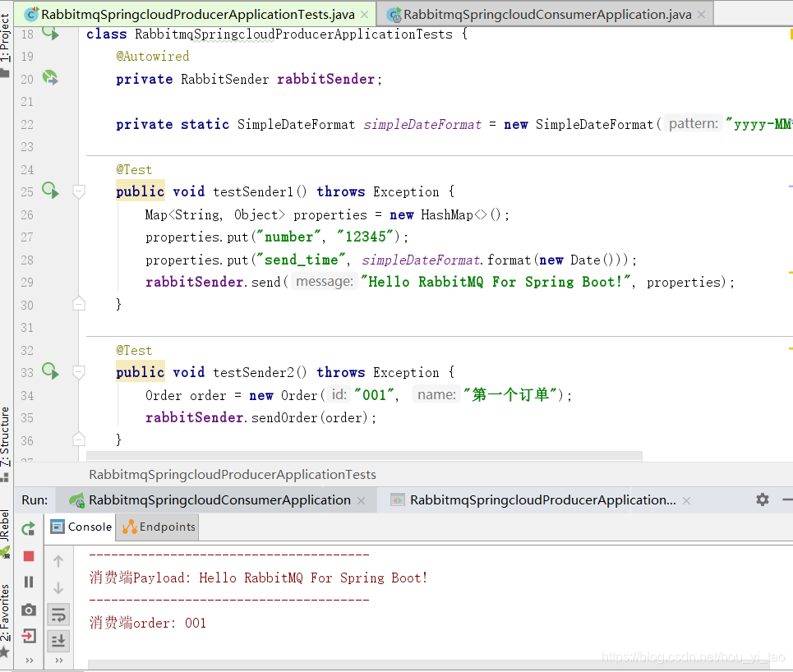This screenshot has height=672, width=793.
Task: Run the testSender1 method from its gutter icon
Action: (50, 191)
